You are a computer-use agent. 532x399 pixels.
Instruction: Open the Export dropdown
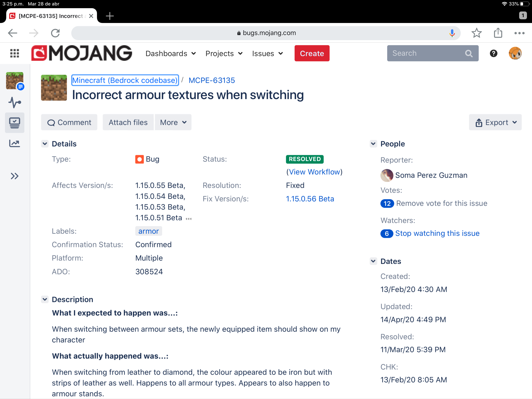pyautogui.click(x=495, y=123)
